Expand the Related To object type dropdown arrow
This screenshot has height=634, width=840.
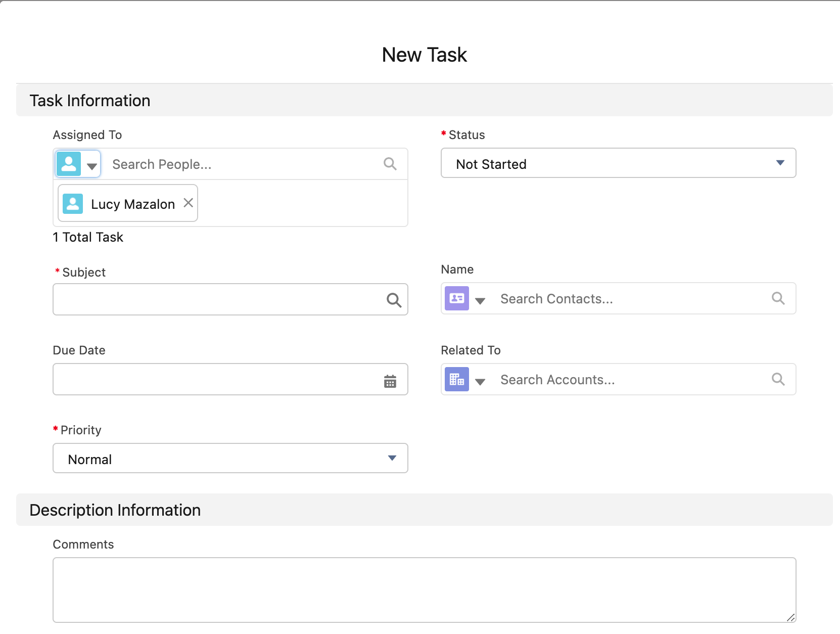480,382
